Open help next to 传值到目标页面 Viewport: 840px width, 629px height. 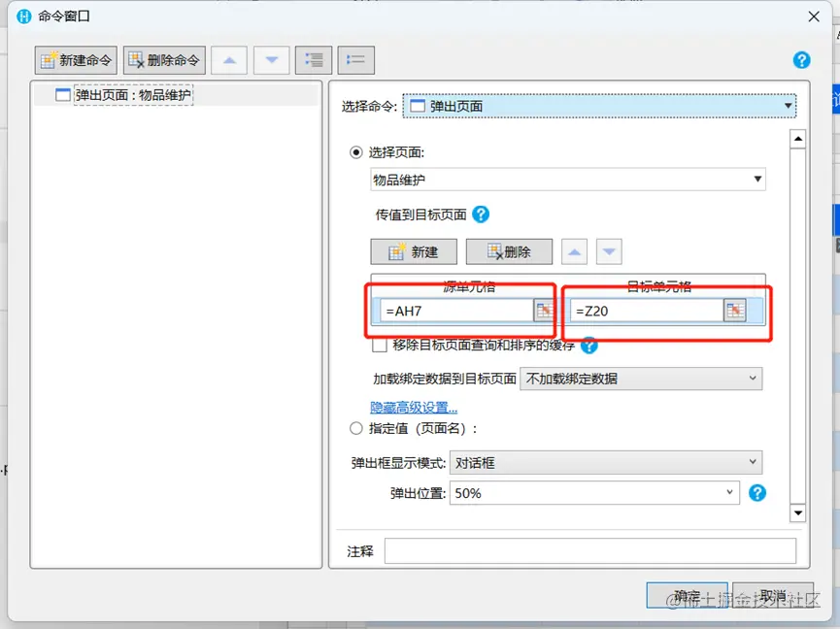coord(481,215)
